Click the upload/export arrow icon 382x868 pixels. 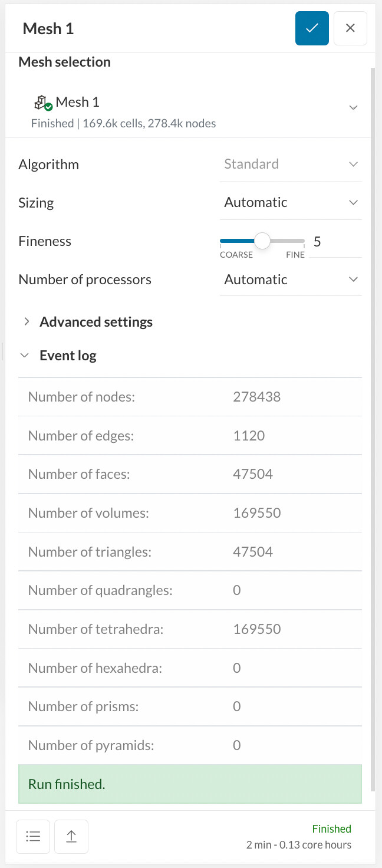(x=71, y=836)
